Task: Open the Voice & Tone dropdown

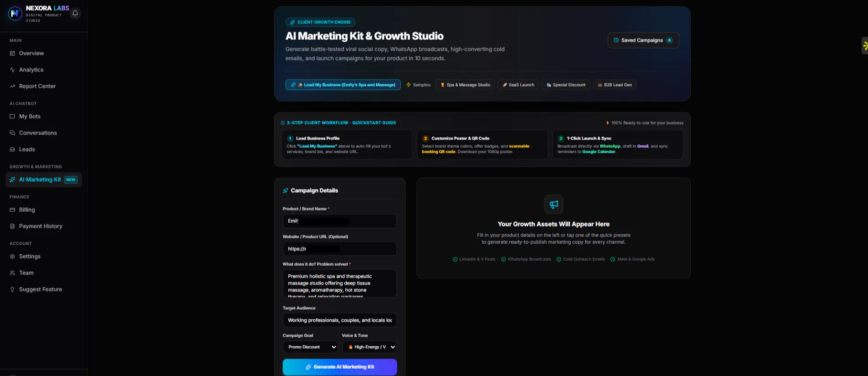Action: click(x=370, y=347)
